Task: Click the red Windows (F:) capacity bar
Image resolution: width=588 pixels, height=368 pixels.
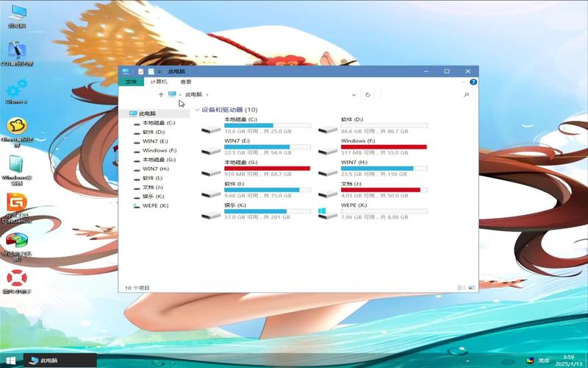Action: 384,146
